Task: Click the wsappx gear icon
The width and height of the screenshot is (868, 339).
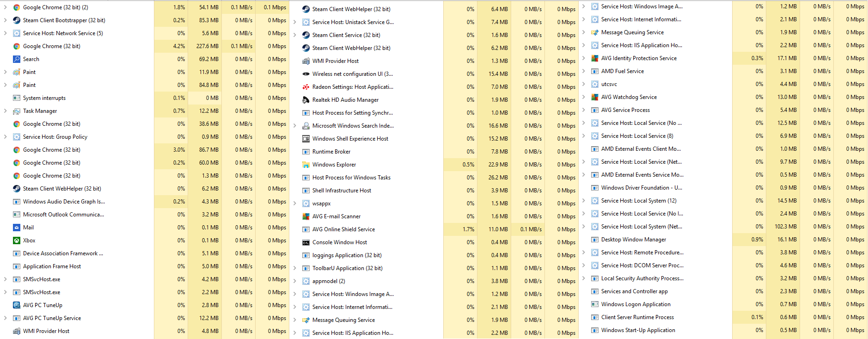Action: (x=306, y=203)
